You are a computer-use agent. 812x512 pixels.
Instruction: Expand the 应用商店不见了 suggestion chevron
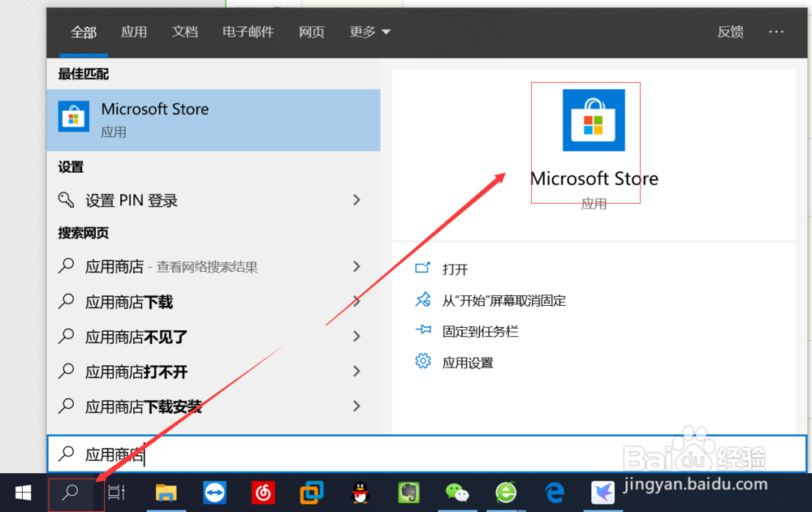point(356,336)
